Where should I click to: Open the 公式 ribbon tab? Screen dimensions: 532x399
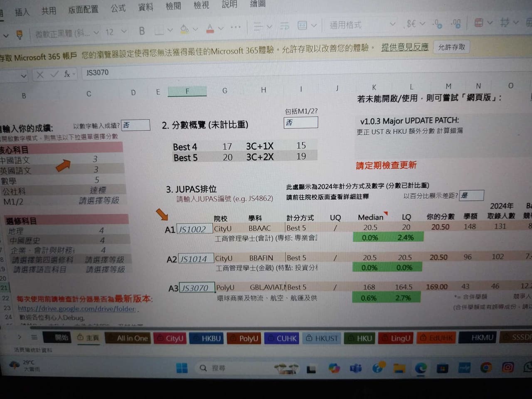point(118,8)
